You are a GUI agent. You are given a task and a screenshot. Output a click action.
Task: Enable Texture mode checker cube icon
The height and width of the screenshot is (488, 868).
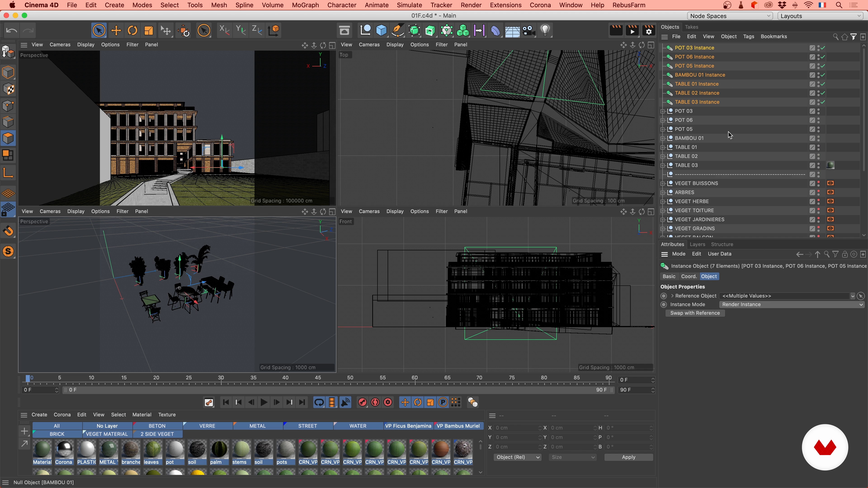(x=8, y=89)
